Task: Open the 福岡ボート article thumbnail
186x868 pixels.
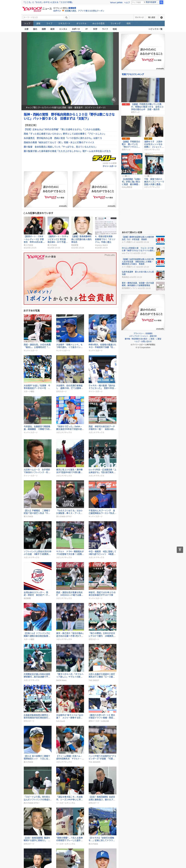Action: 58,225
